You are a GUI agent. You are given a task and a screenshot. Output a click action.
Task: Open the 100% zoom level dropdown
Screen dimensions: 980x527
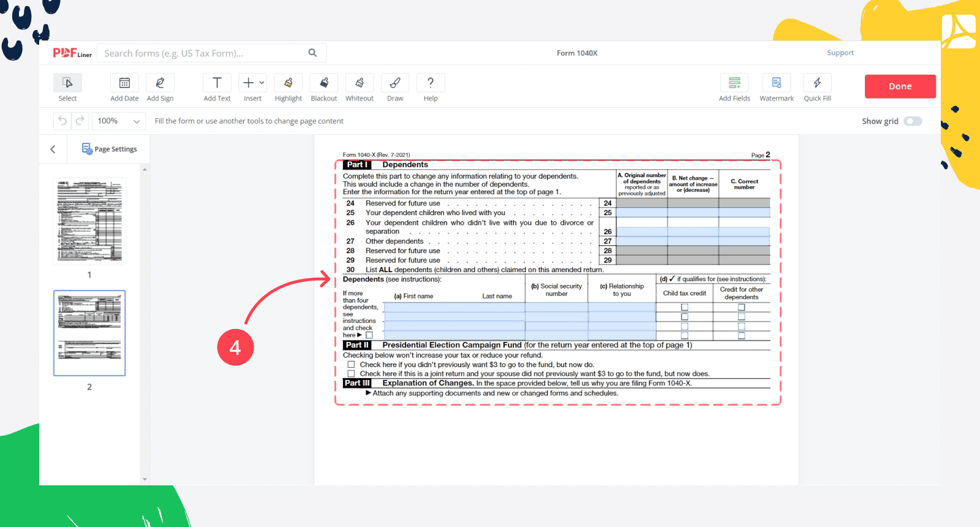click(x=119, y=121)
